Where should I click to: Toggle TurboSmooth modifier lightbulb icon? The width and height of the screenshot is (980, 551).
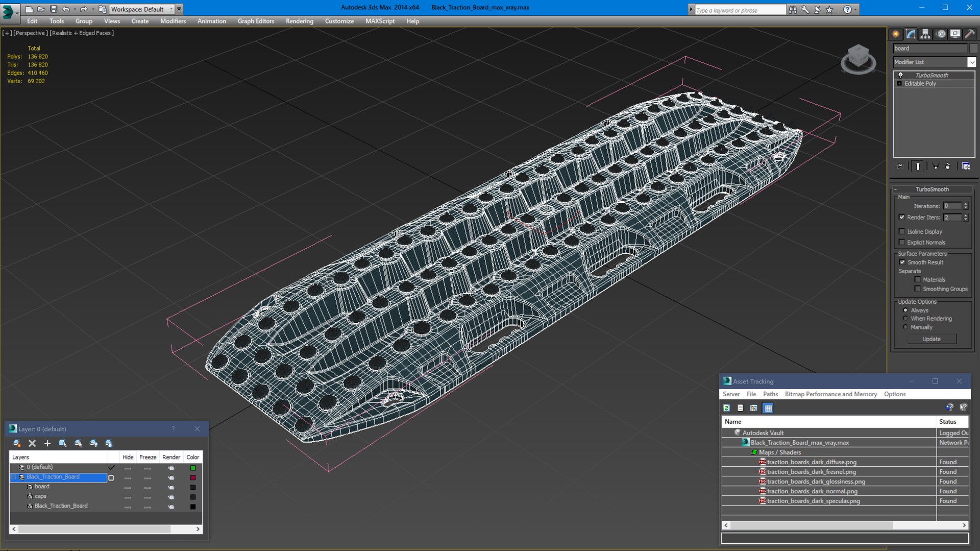point(900,75)
